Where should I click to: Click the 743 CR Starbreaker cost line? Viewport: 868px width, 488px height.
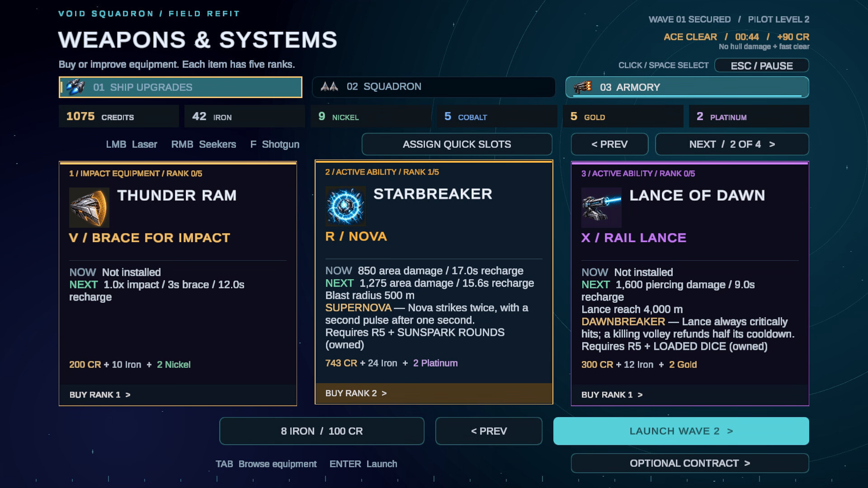point(391,363)
